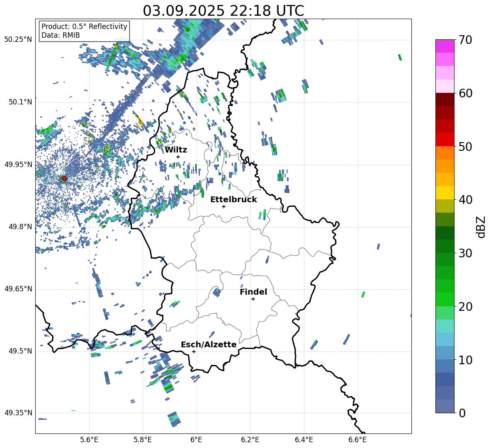Click the orange colorbar segment just below 50

tap(445, 153)
